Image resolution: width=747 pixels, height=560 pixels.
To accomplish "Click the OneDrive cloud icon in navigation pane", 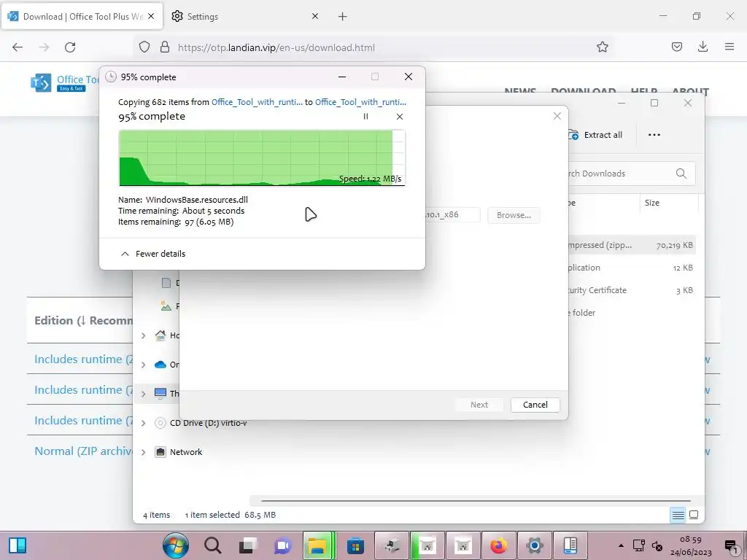I will click(160, 365).
